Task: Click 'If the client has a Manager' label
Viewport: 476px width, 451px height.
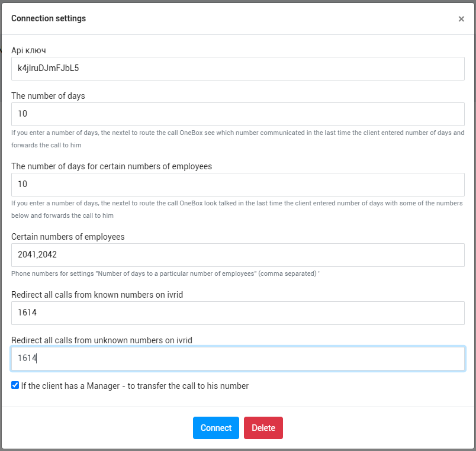Action: (134, 386)
